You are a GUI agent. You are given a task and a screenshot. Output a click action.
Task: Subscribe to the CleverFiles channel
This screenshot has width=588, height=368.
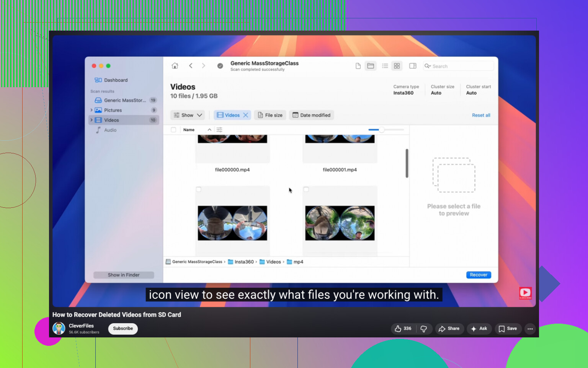point(123,329)
